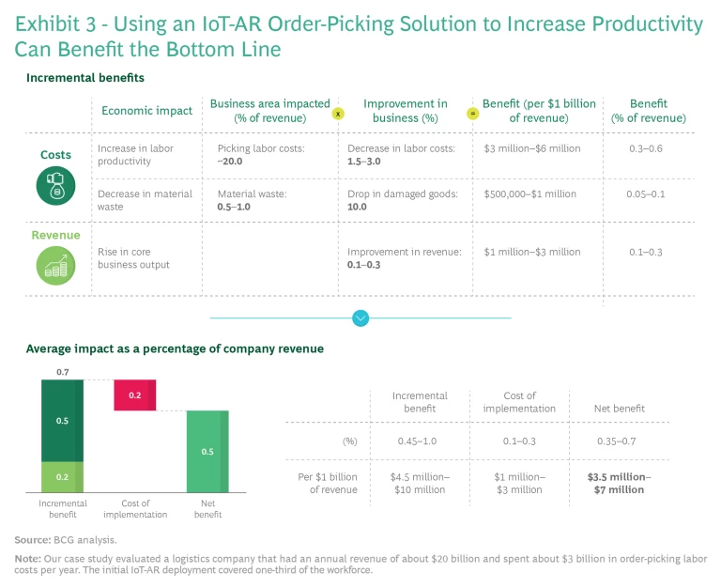Click the yellow equals symbol icon
The image size is (721, 588).
click(473, 112)
